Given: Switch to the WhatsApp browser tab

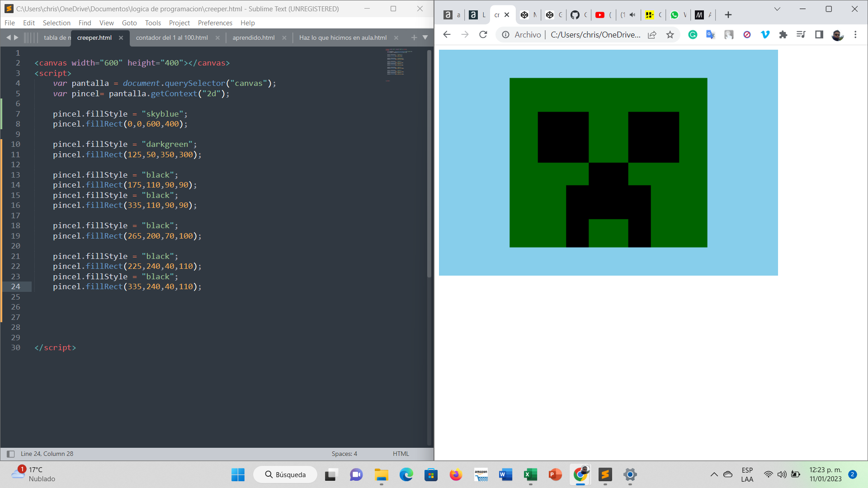Looking at the screenshot, I should pos(678,15).
